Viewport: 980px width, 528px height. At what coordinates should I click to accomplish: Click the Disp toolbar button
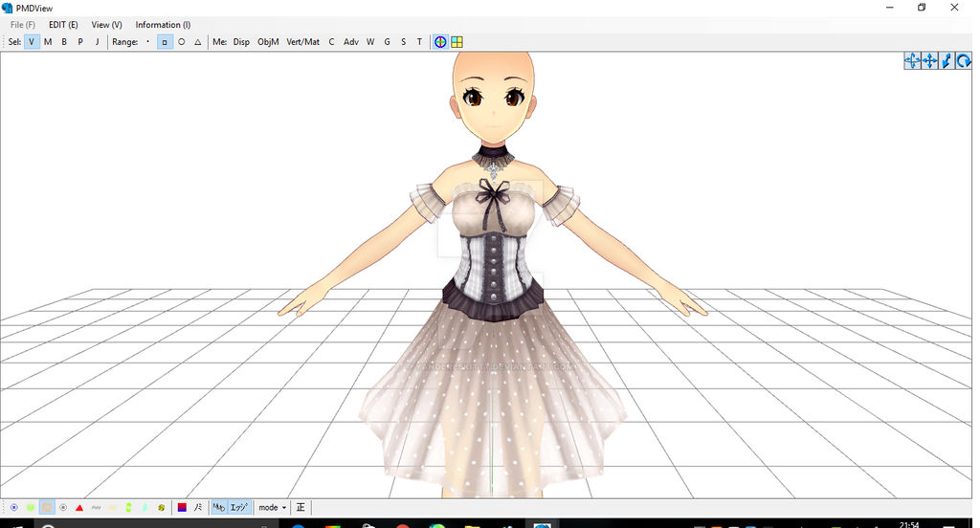tap(241, 42)
